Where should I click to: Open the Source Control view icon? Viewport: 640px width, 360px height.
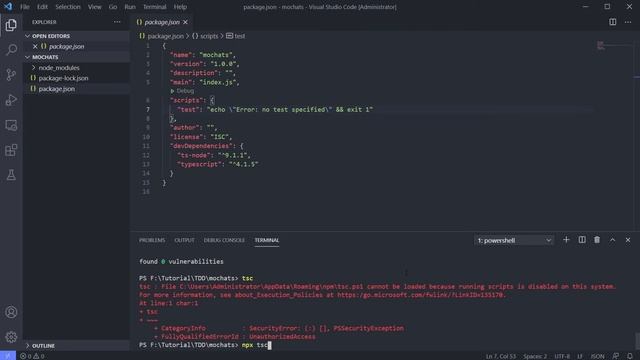[x=11, y=75]
